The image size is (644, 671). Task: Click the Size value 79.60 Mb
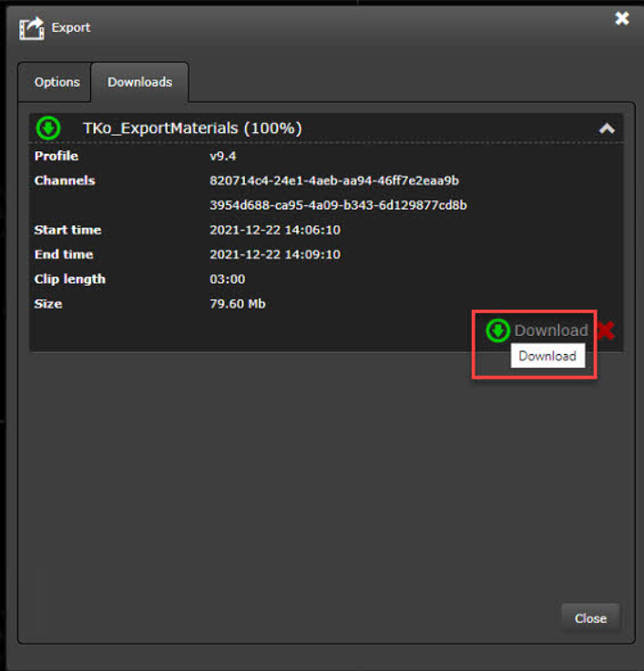(x=237, y=303)
